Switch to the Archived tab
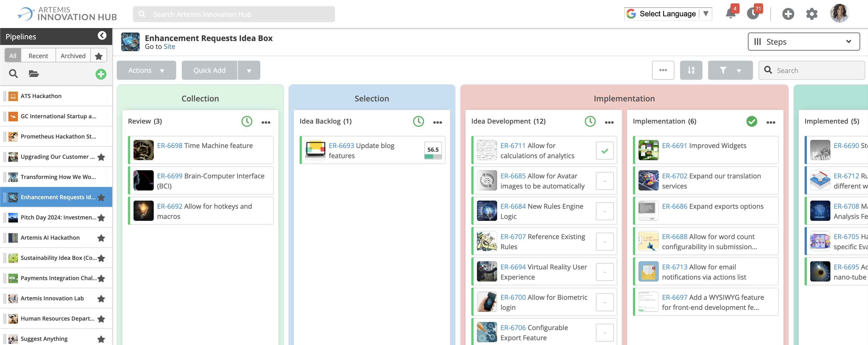Viewport: 868px width, 345px height. 73,56
